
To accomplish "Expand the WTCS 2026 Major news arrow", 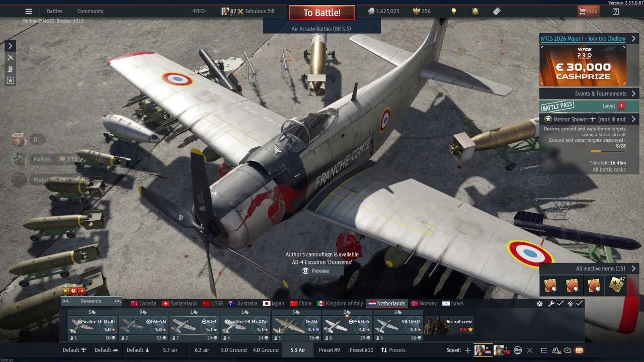I will point(633,38).
